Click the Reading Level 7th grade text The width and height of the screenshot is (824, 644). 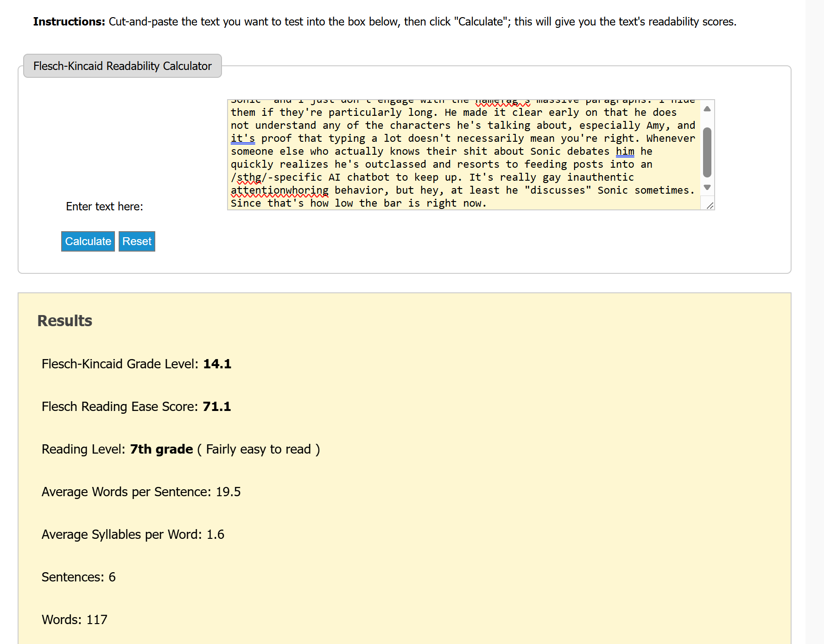(x=162, y=449)
